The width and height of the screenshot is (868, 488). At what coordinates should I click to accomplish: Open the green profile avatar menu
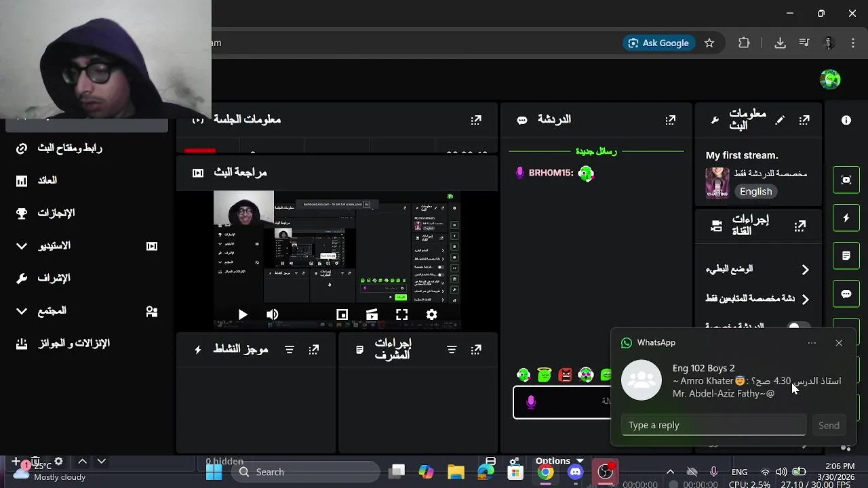point(830,79)
